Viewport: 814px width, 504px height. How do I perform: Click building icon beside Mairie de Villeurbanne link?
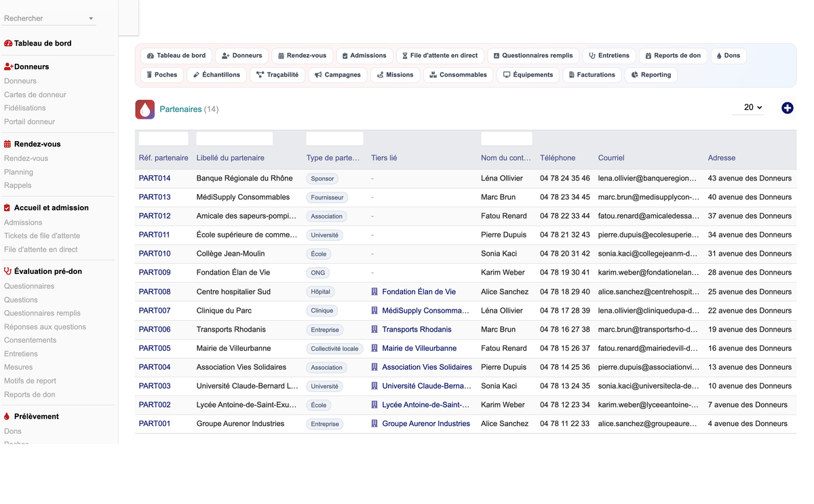374,348
